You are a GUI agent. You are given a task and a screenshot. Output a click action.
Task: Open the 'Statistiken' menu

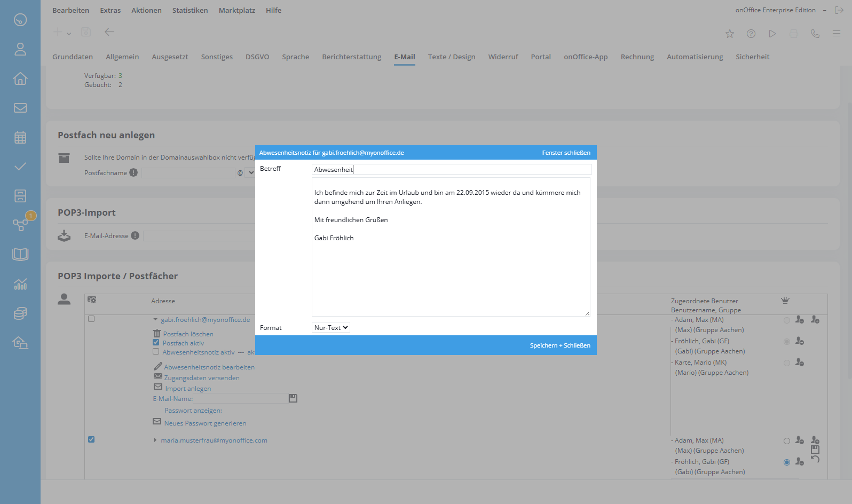coord(190,10)
